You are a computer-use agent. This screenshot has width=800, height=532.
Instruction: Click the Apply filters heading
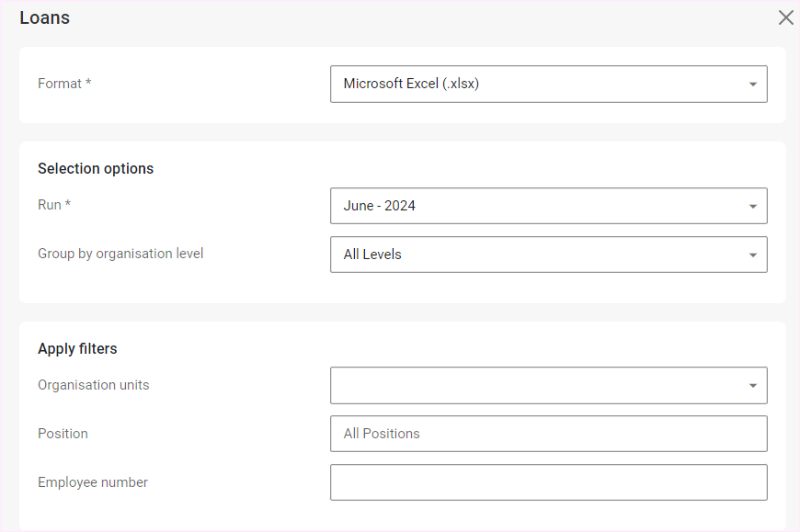[x=77, y=349]
